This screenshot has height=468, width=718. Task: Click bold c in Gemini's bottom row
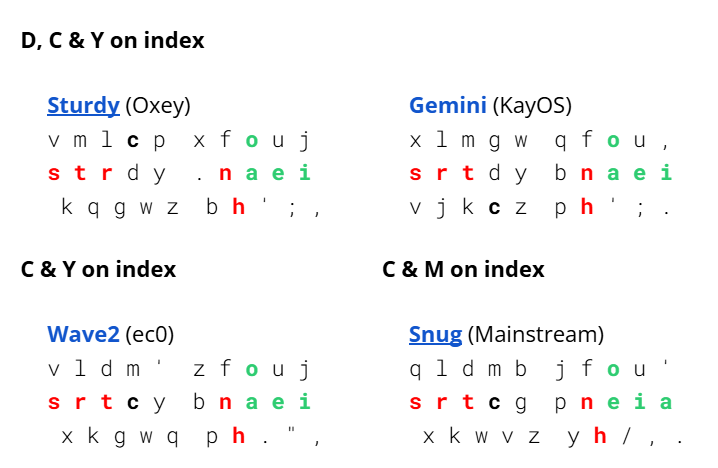point(494,207)
